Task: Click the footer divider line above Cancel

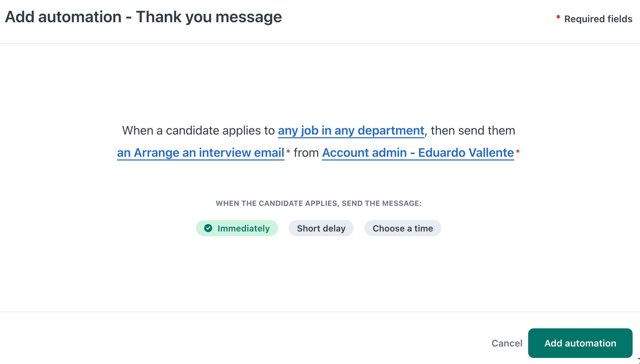Action: pyautogui.click(x=320, y=312)
